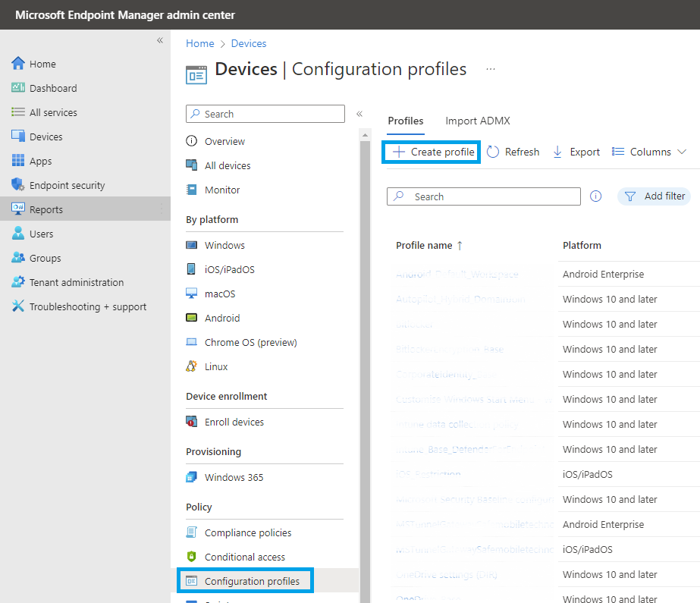The height and width of the screenshot is (603, 700).
Task: Click the Monitor icon in Devices menu
Action: [192, 190]
